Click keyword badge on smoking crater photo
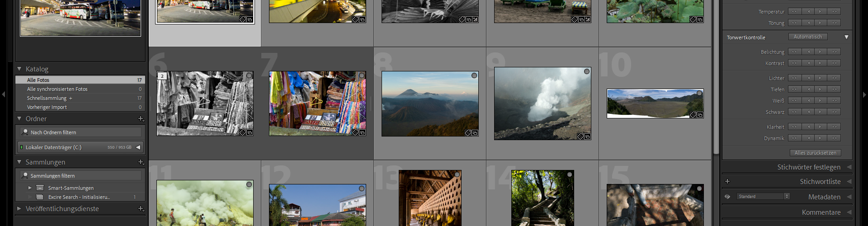This screenshot has width=868, height=226. (x=580, y=137)
